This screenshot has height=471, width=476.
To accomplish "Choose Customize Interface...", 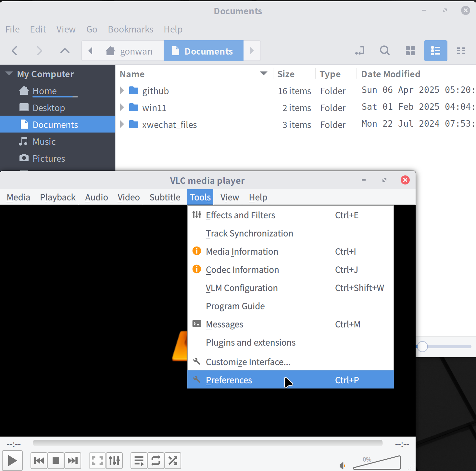I will pyautogui.click(x=291, y=362).
